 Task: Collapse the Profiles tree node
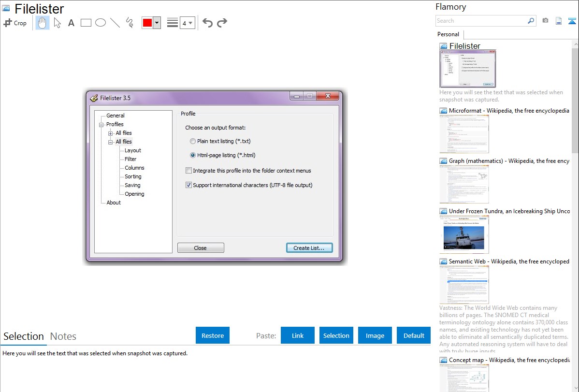pos(101,125)
